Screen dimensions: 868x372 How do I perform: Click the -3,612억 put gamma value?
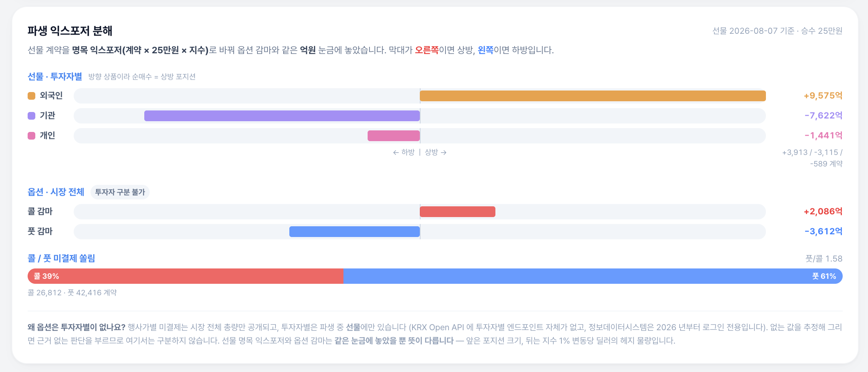[823, 232]
